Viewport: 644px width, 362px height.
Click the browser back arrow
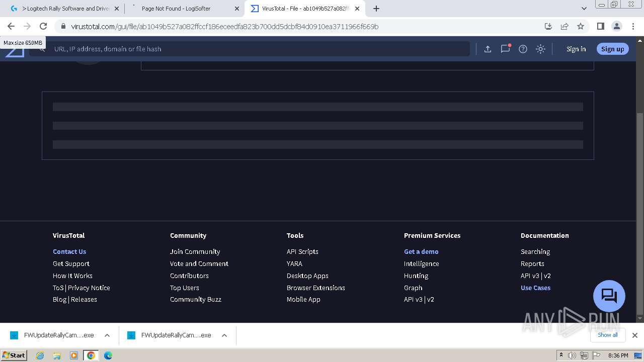[11, 26]
